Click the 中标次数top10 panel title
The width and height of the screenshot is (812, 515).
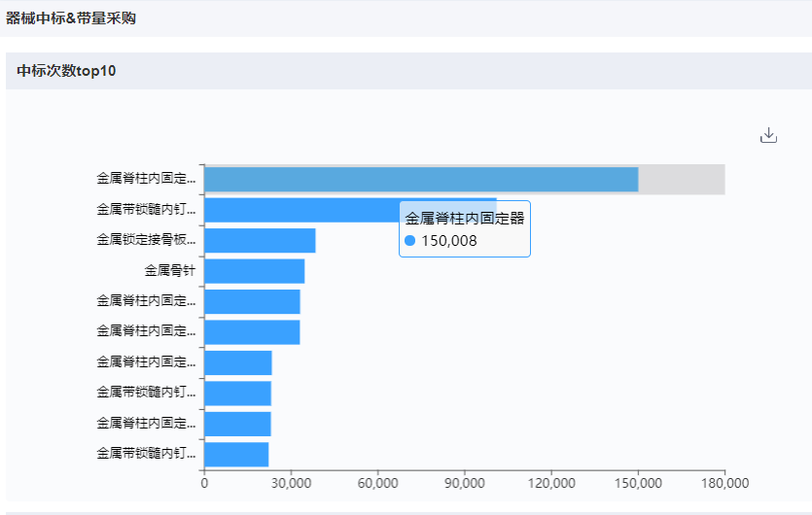66,71
